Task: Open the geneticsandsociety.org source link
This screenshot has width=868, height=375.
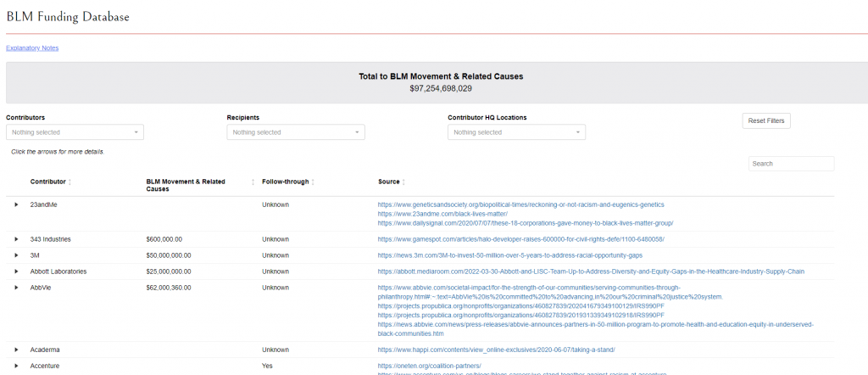Action: (521, 205)
